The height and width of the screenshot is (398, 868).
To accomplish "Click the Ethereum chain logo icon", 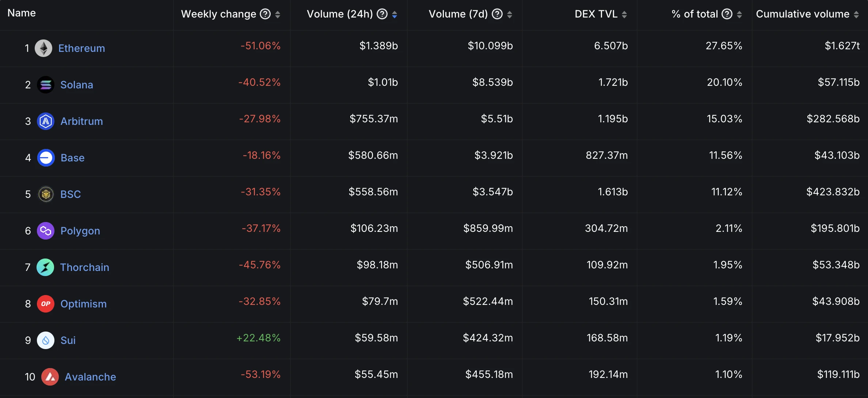I will pos(43,48).
